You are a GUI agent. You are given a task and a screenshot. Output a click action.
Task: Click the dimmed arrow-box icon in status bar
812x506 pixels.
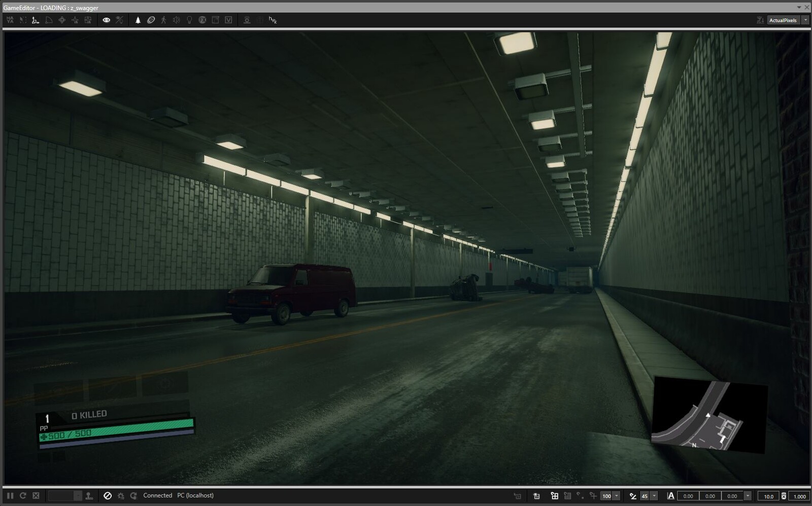point(517,496)
